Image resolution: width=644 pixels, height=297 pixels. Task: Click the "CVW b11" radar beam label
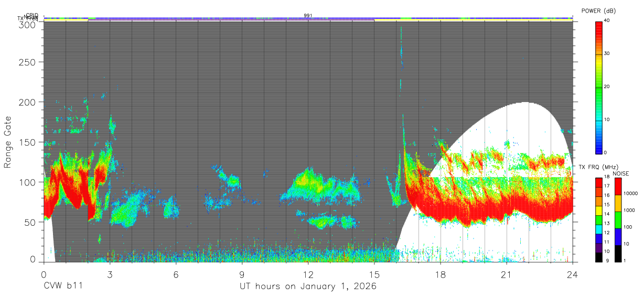63,286
